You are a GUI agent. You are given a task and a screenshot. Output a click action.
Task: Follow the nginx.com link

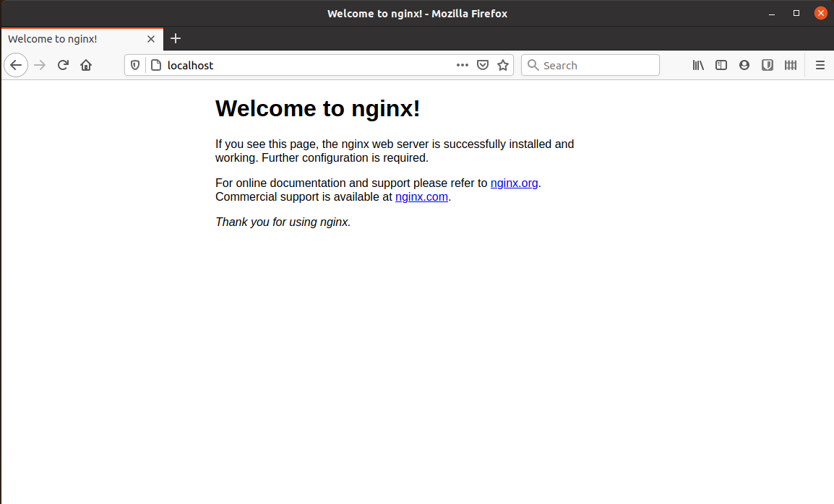[x=421, y=196]
